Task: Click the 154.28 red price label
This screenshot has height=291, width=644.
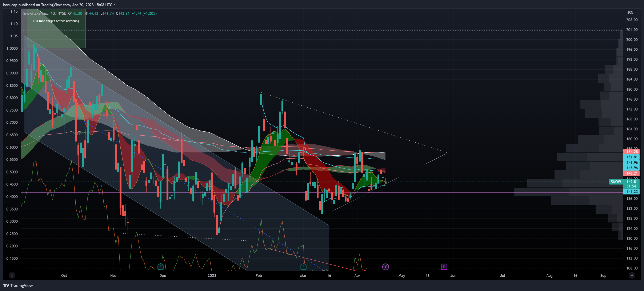Action: click(632, 152)
